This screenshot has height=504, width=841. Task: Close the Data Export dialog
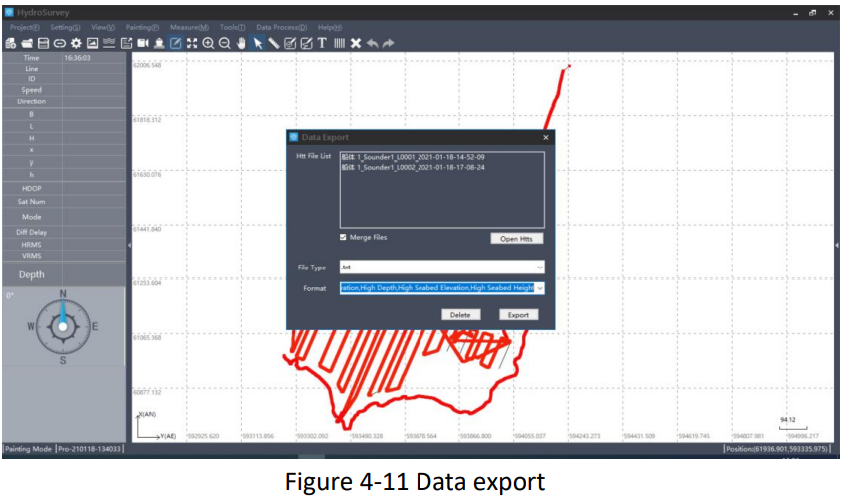tap(546, 138)
